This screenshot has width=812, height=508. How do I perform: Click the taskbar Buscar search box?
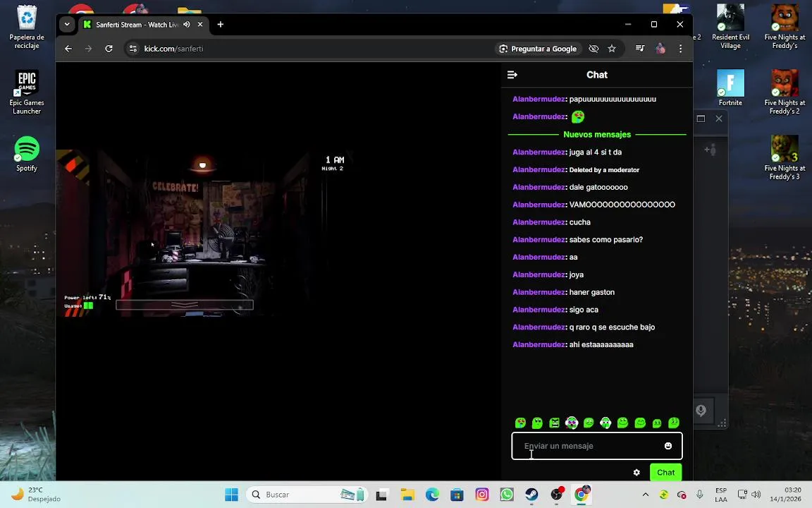[307, 495]
